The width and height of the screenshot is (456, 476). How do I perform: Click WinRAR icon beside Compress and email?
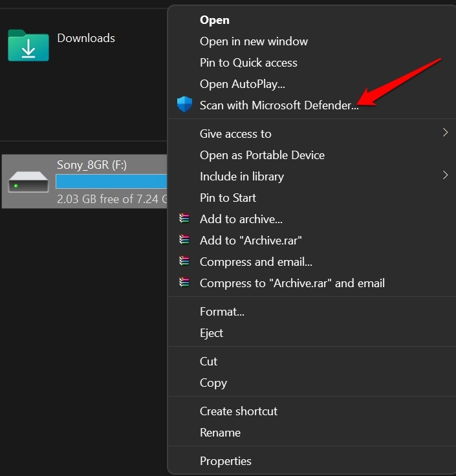pyautogui.click(x=185, y=262)
